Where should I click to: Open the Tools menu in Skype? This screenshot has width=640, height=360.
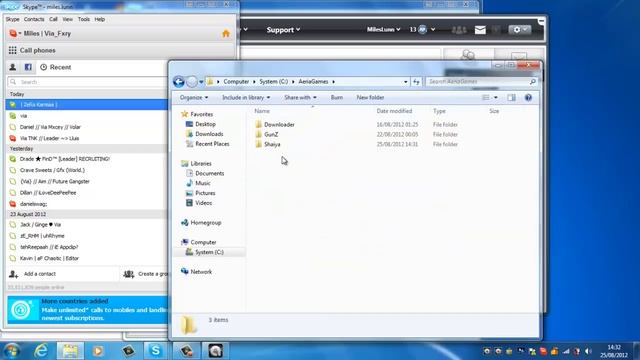[84, 19]
